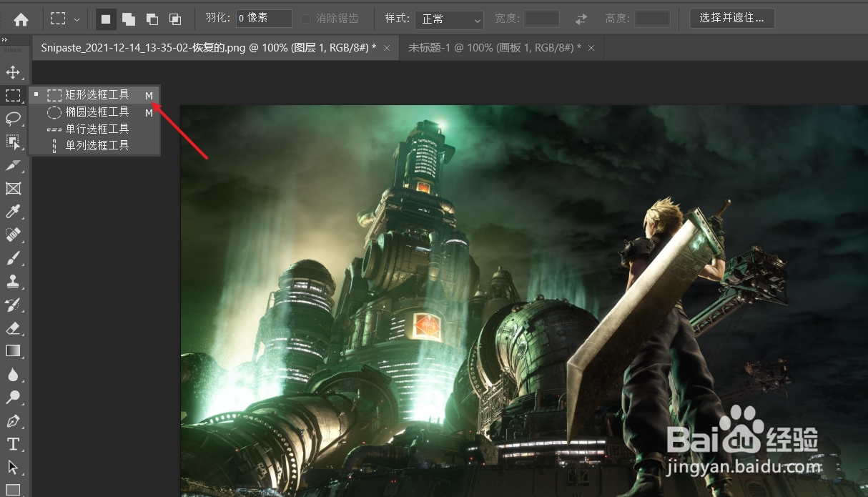This screenshot has width=868, height=497.
Task: Select the Pen tool
Action: [13, 421]
